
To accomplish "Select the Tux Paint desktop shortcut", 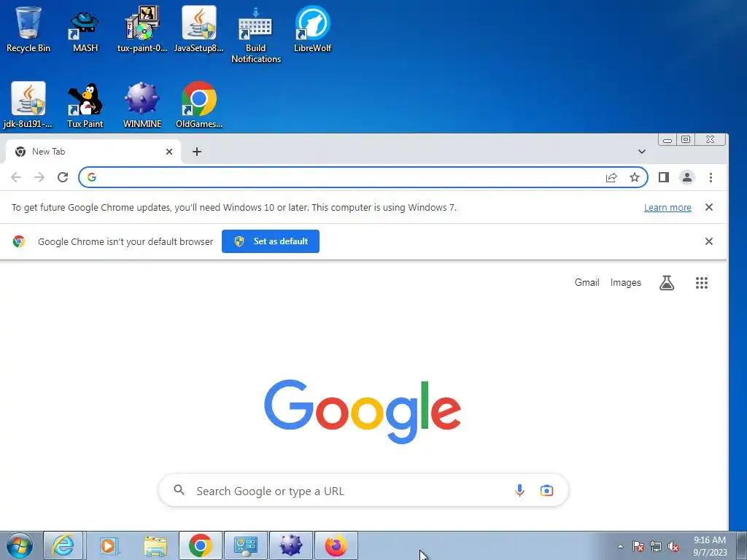I will click(x=85, y=105).
